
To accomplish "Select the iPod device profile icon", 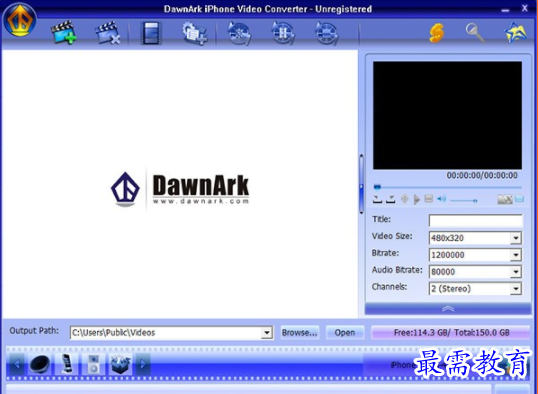I will pos(93,364).
